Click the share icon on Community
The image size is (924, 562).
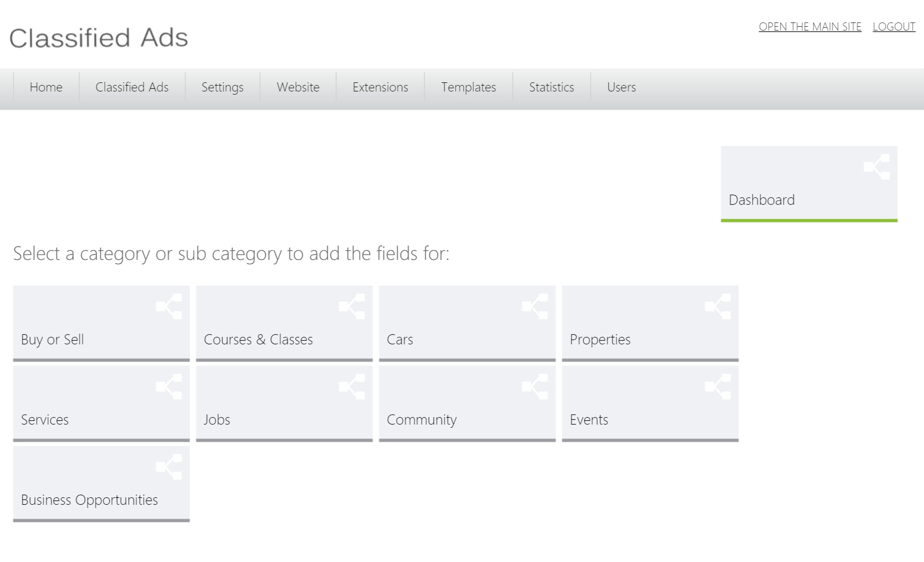tap(535, 387)
